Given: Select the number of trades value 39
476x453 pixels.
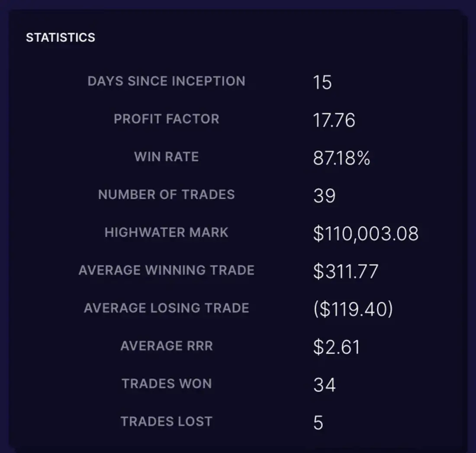Looking at the screenshot, I should 324,196.
